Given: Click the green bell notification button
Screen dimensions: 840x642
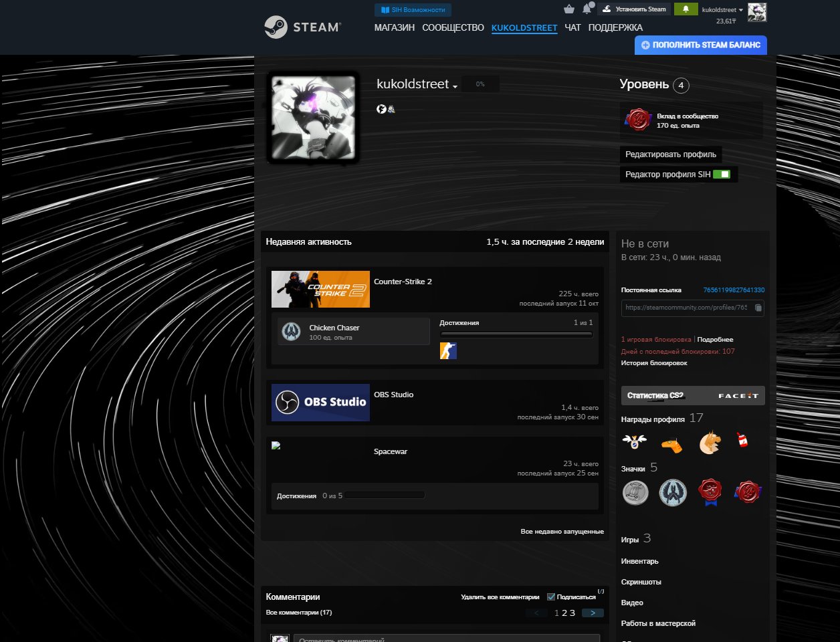Looking at the screenshot, I should [x=686, y=9].
